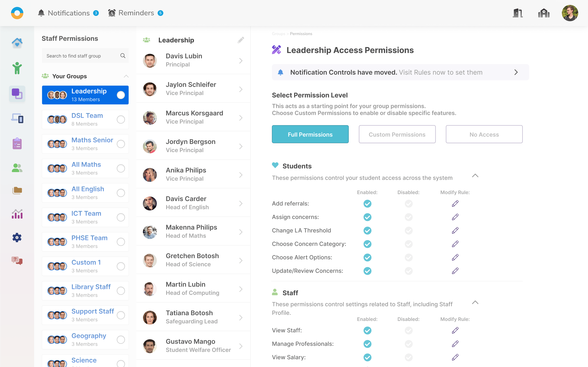The width and height of the screenshot is (588, 367).
Task: Click the Full Permissions highlighted button
Action: [310, 134]
